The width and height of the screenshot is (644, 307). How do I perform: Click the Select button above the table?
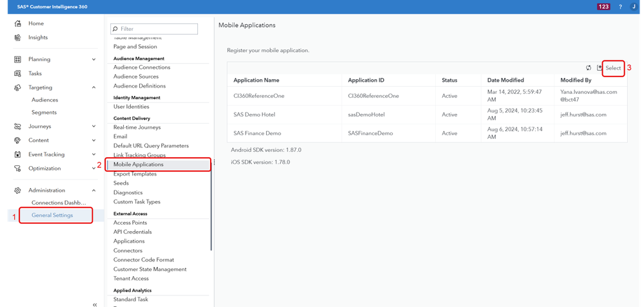613,68
